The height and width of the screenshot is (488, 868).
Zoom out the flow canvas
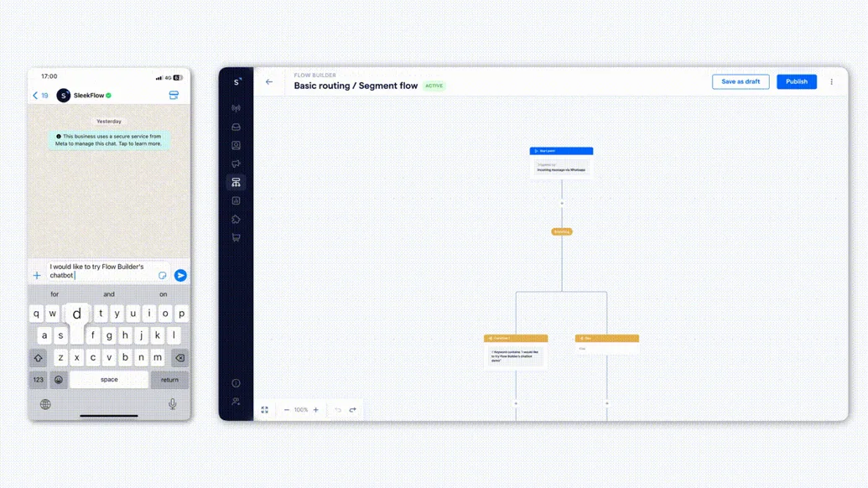click(x=287, y=410)
